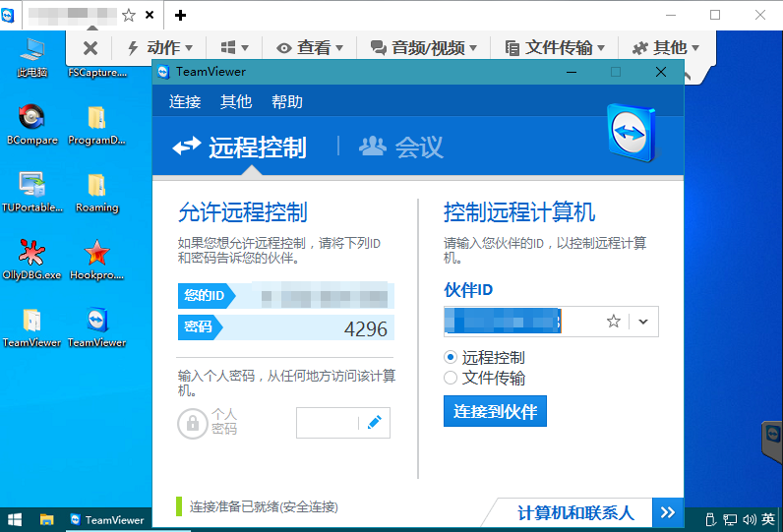
Task: Click the password value 4296
Action: [x=366, y=328]
